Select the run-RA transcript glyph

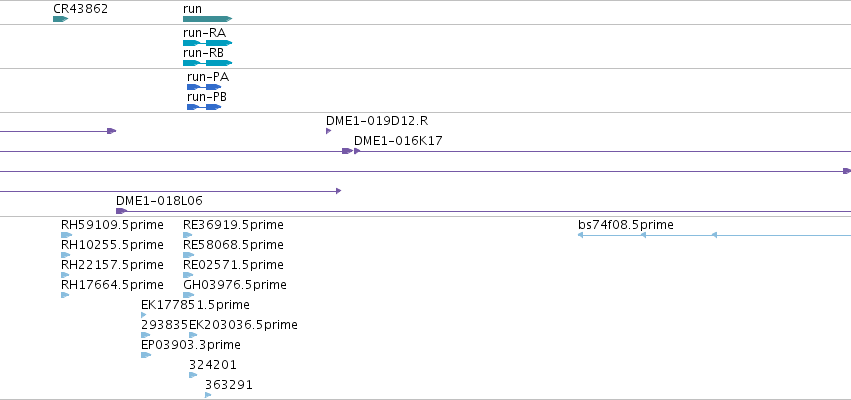point(207,43)
